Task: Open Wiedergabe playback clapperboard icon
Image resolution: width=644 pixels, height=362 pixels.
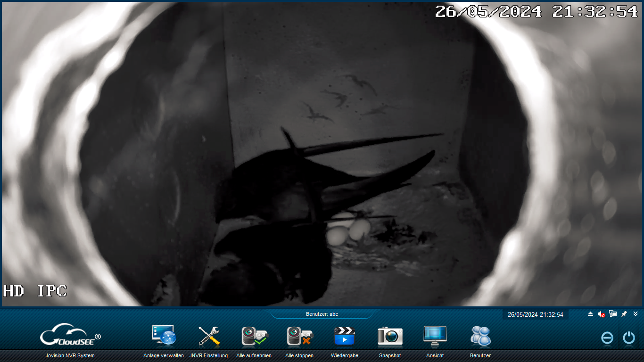Action: (x=345, y=337)
